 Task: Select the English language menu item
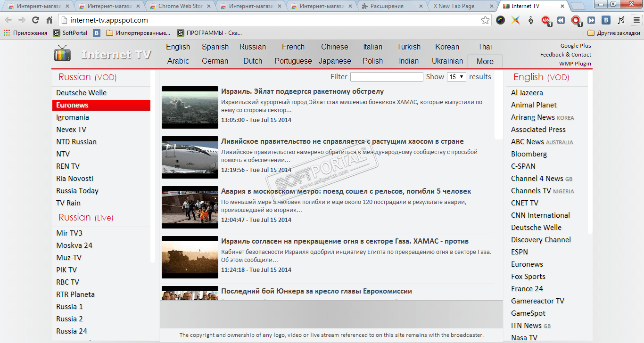(x=178, y=47)
